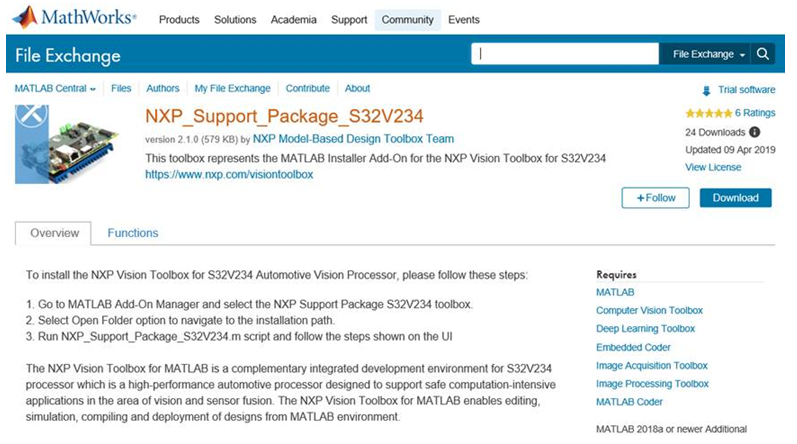Open the Products menu
Screen dimensions: 797x444
pos(179,20)
